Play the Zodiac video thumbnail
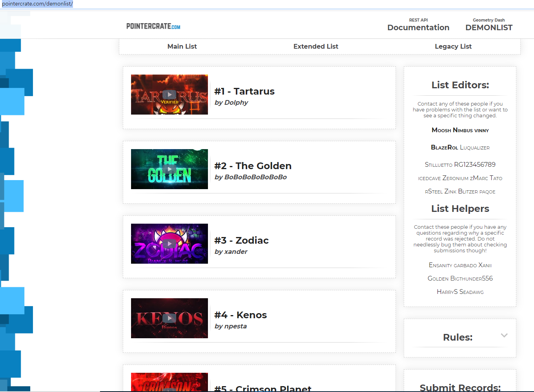Viewport: 534px width, 392px height. tap(169, 244)
